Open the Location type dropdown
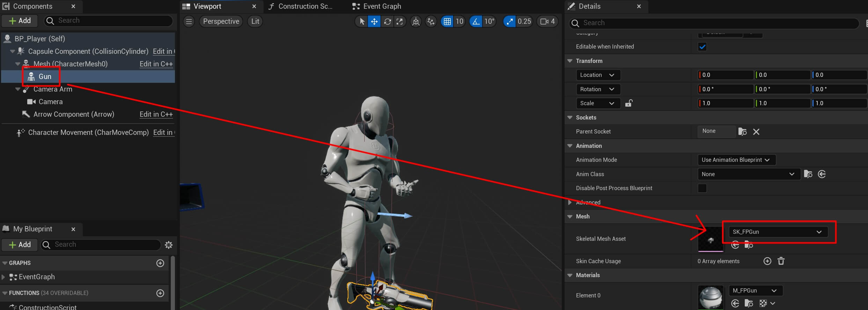 coord(598,75)
